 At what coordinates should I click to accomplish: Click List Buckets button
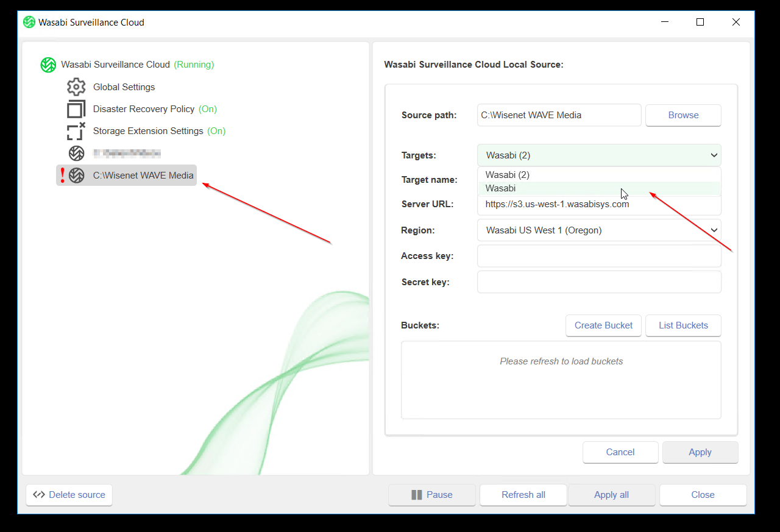(x=683, y=325)
